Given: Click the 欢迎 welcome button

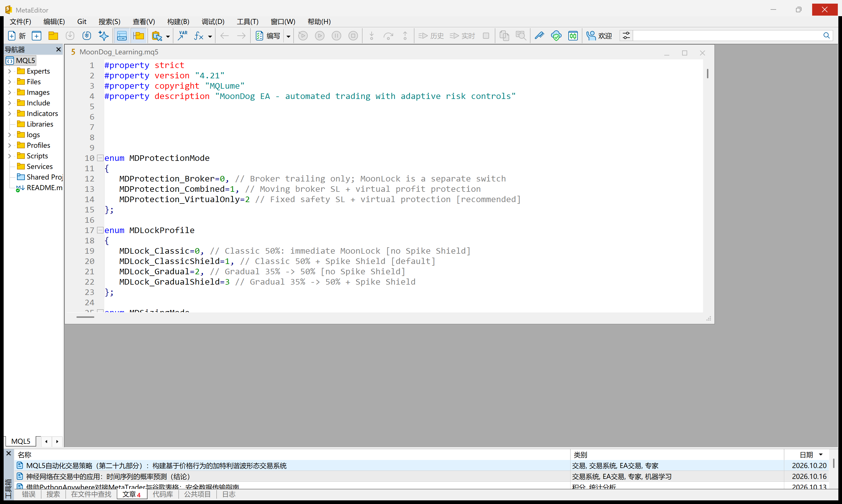Looking at the screenshot, I should tap(599, 36).
